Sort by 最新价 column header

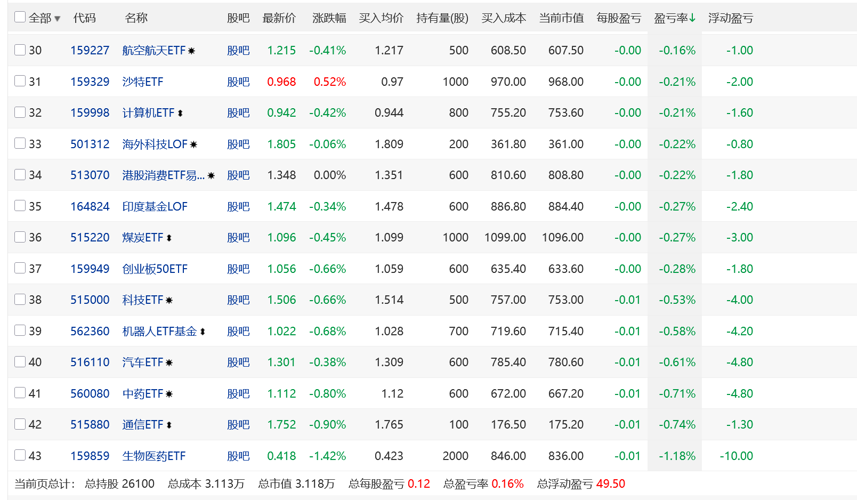[279, 18]
